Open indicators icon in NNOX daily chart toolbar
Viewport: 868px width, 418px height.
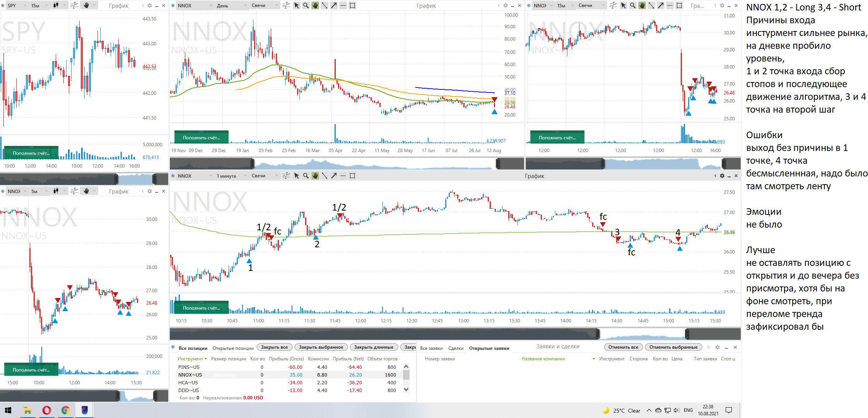286,5
